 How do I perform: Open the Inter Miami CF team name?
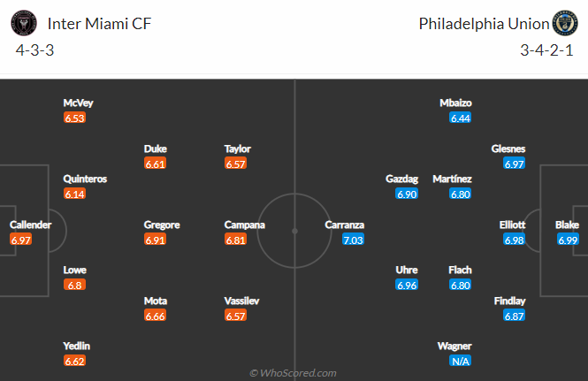[99, 24]
